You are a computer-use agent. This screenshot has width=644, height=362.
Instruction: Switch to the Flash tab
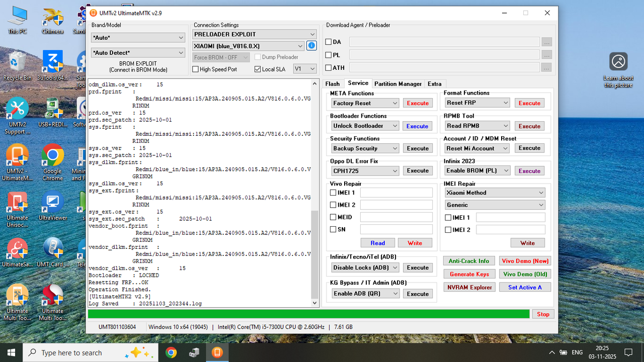point(333,83)
